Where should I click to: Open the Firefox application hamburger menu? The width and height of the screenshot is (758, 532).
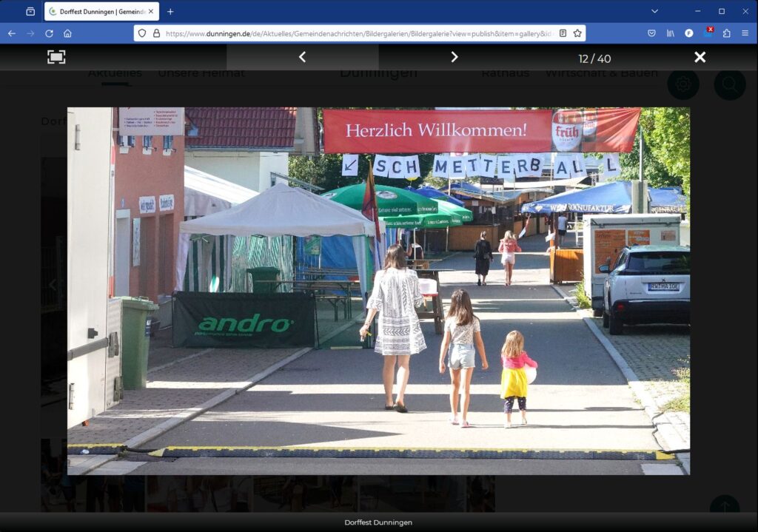pyautogui.click(x=745, y=33)
